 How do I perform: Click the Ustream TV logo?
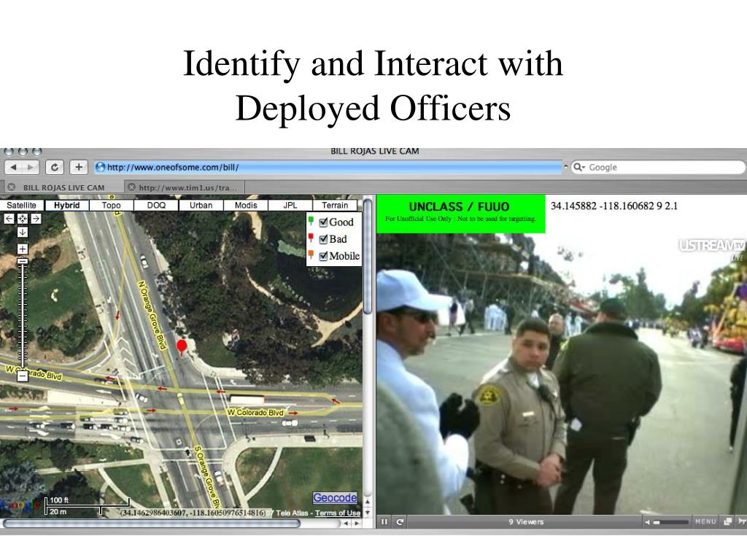pyautogui.click(x=712, y=246)
